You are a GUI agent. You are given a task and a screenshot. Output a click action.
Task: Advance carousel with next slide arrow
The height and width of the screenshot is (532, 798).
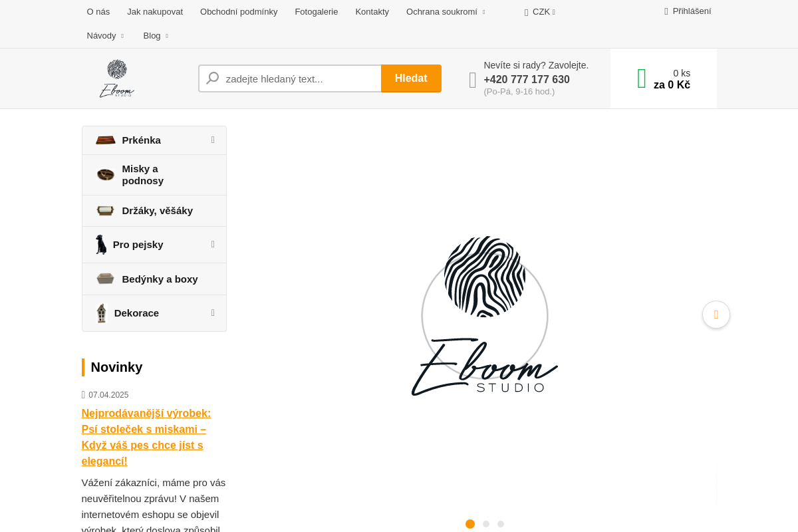coord(716,315)
